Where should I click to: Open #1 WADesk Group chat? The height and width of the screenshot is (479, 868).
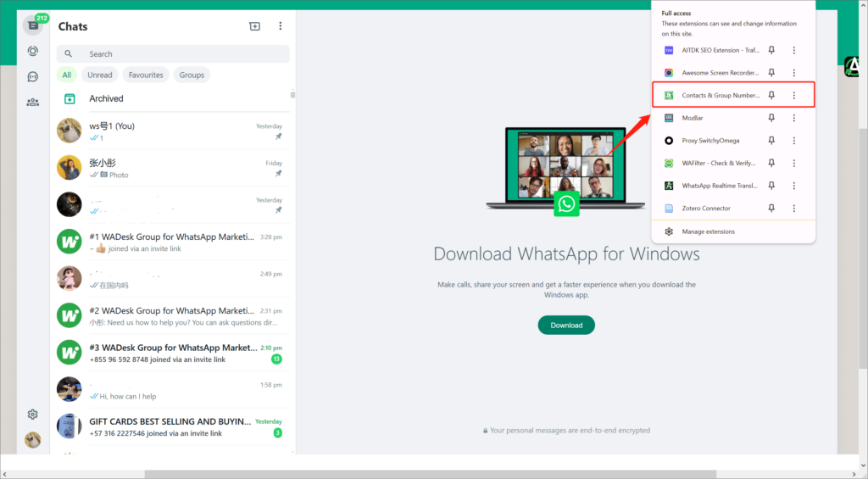[x=173, y=242]
